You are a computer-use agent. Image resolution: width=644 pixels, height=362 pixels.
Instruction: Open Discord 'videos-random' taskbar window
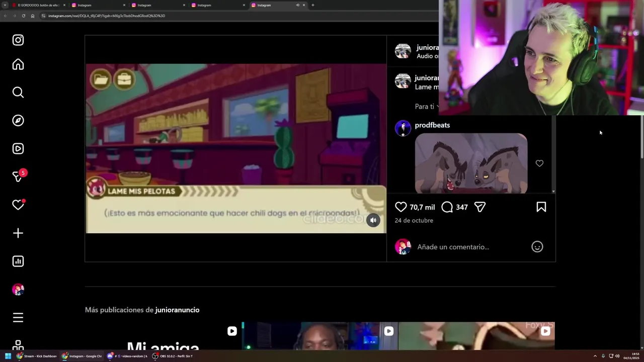[127, 356]
